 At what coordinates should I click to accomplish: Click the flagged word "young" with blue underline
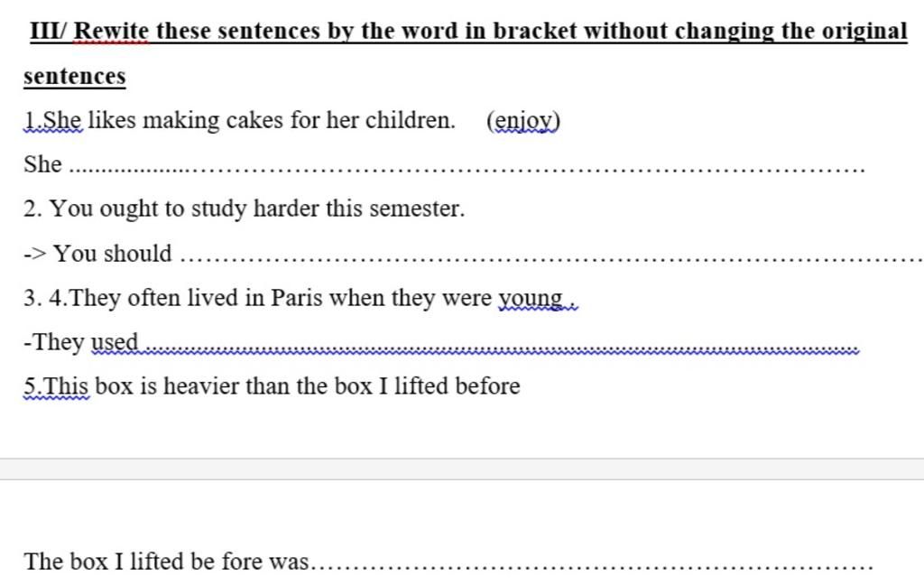click(x=531, y=299)
